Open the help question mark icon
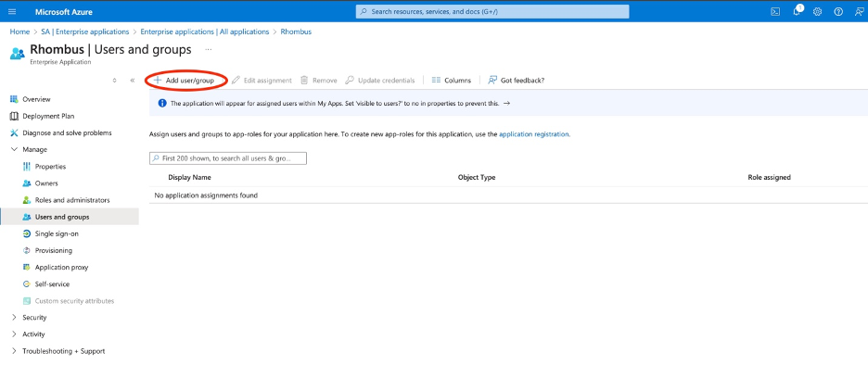The height and width of the screenshot is (365, 868). point(838,12)
